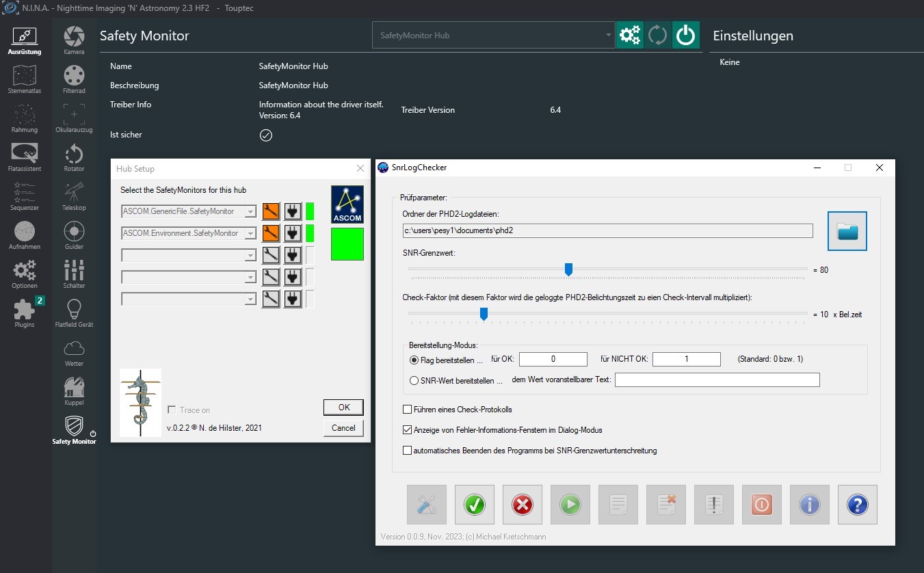This screenshot has width=924, height=573.
Task: Click the green checkmark button in SnrLogChecker
Action: 475,505
